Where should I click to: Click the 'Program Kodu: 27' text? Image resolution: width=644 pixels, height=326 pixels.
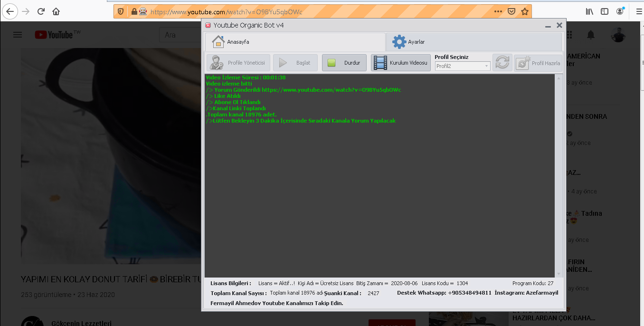click(533, 283)
